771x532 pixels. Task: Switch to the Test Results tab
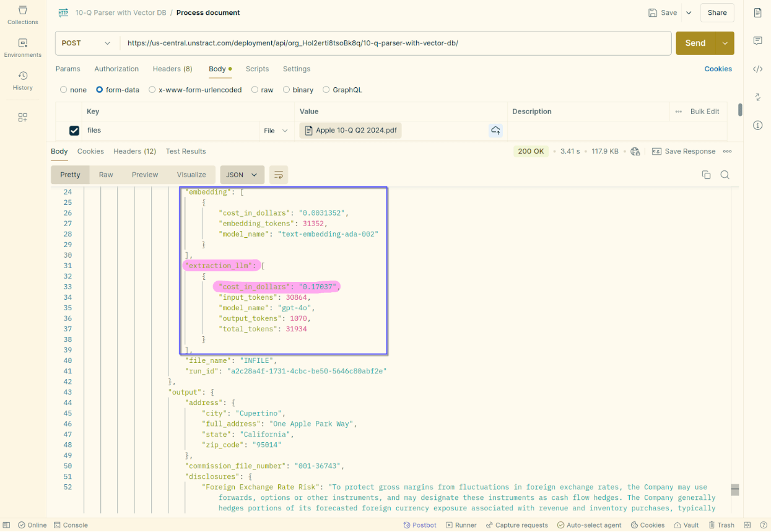pos(186,151)
